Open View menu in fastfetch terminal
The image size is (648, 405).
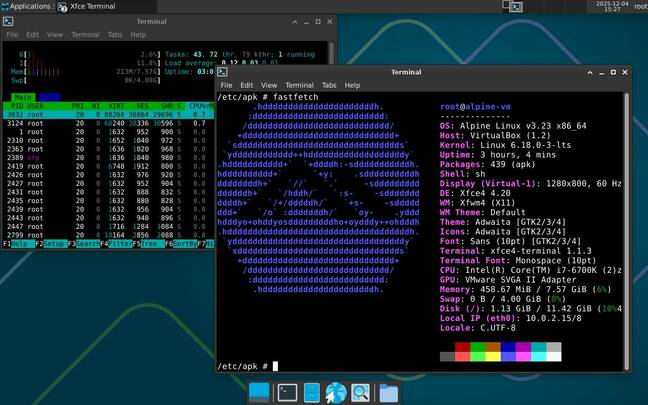pyautogui.click(x=269, y=85)
